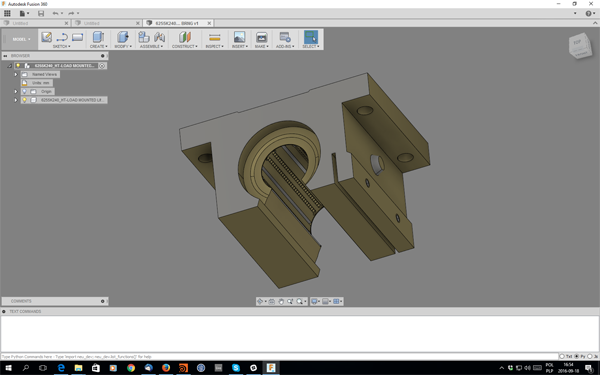Toggle Origin lightbulb visibility
The width and height of the screenshot is (600, 375).
point(24,91)
